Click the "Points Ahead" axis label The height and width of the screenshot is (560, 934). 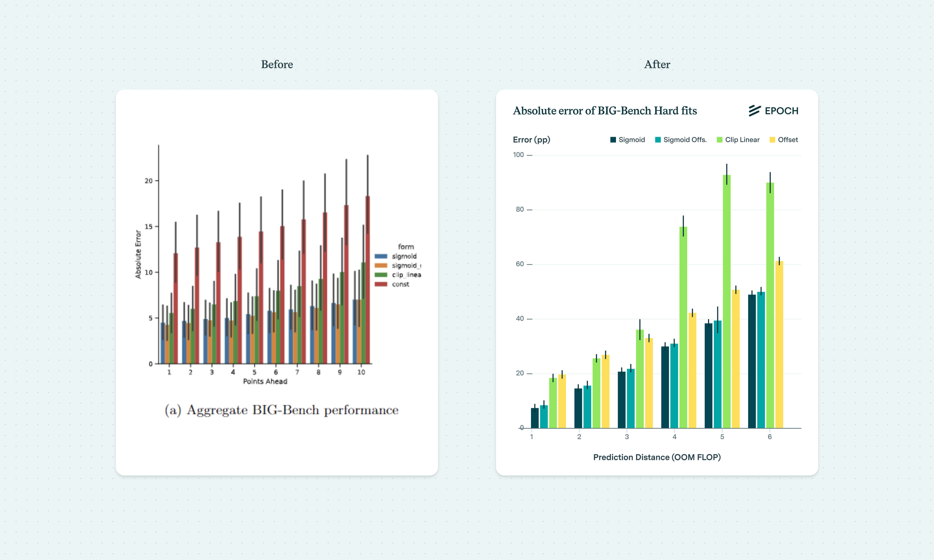click(265, 381)
